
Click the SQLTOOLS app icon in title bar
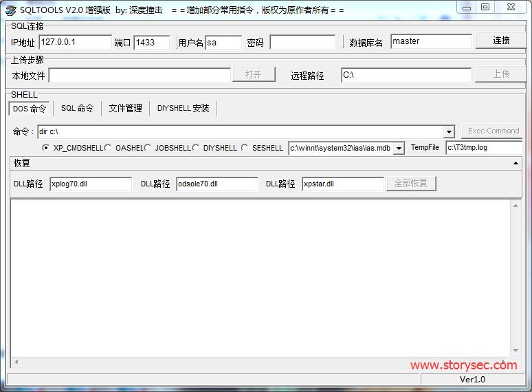(x=10, y=10)
